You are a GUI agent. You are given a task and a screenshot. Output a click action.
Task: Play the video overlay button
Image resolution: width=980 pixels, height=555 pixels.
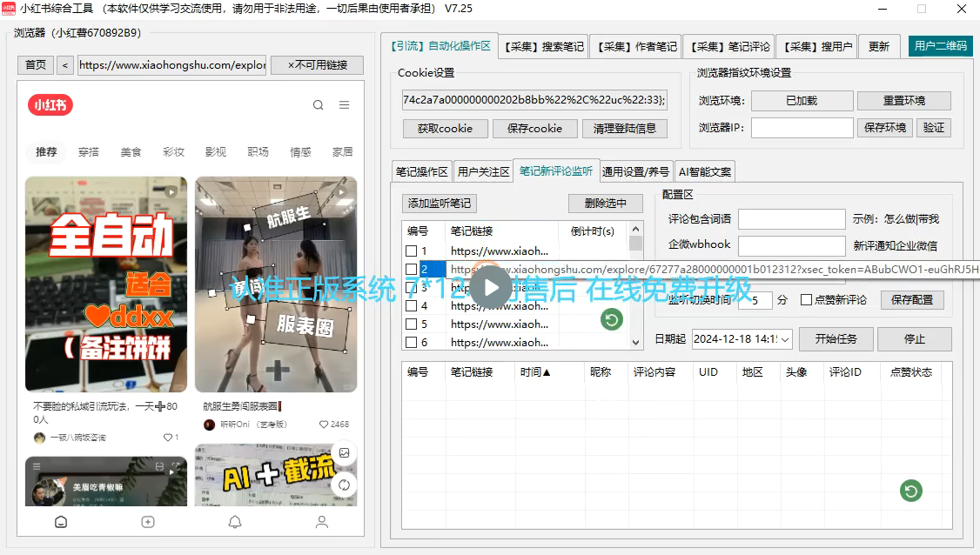[491, 288]
